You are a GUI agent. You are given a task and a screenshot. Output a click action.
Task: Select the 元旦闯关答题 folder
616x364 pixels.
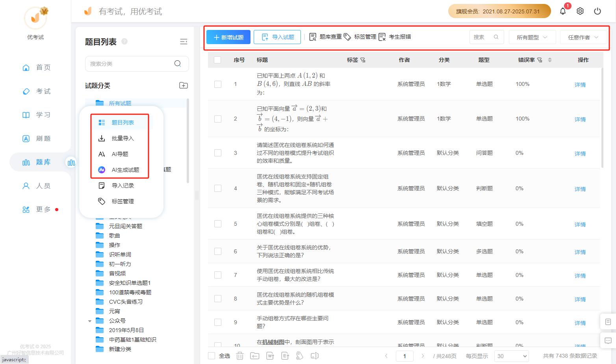pyautogui.click(x=126, y=226)
